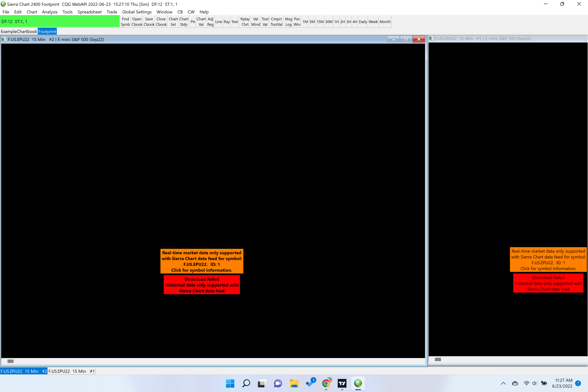Set timeframe to 30M
588x392 pixels.
tap(329, 21)
